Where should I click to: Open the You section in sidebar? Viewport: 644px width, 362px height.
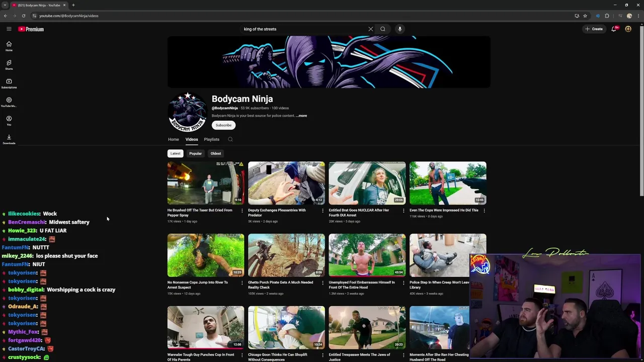pyautogui.click(x=9, y=121)
